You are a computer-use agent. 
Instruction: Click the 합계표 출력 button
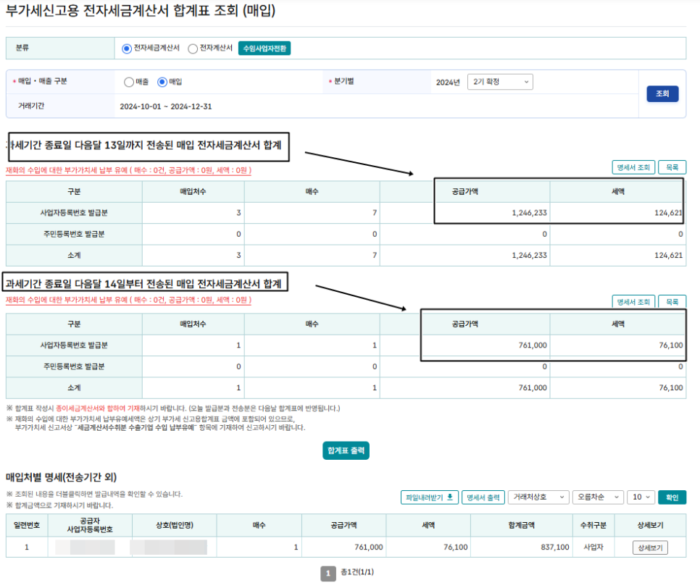pyautogui.click(x=346, y=450)
